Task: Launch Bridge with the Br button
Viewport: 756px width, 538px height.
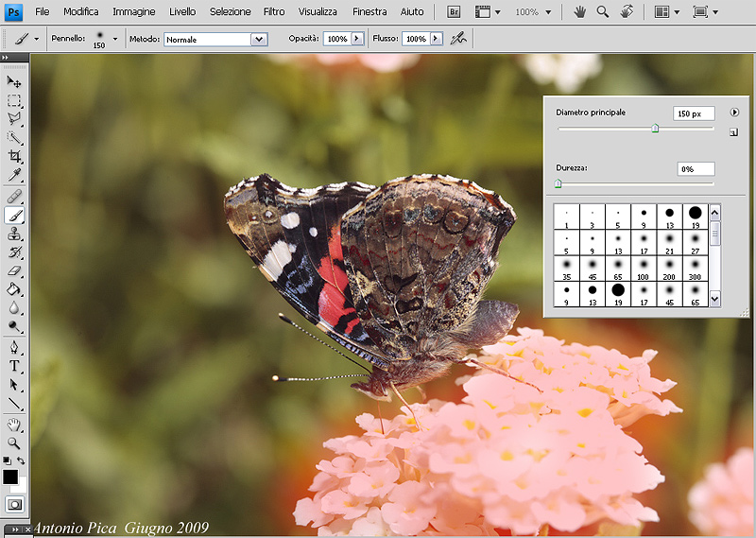Action: point(453,12)
